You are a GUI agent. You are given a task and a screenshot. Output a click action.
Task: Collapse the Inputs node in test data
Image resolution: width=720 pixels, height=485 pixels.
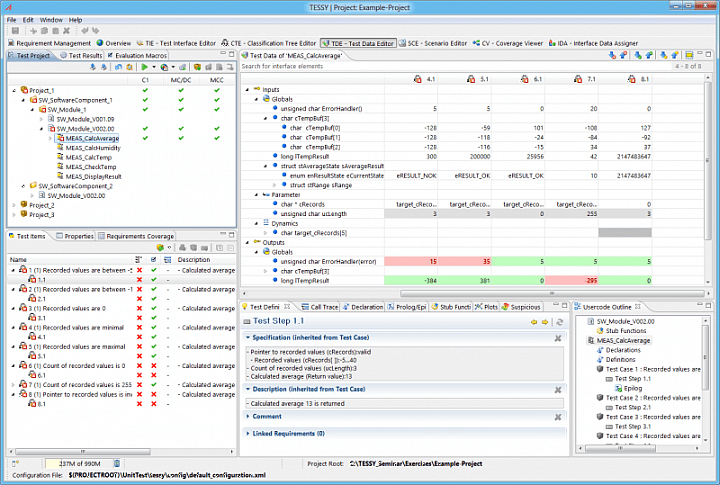(x=247, y=90)
